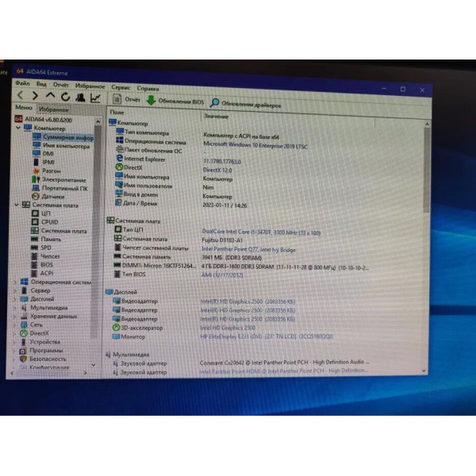Open the Справка menu
The width and height of the screenshot is (476, 476).
(x=148, y=88)
